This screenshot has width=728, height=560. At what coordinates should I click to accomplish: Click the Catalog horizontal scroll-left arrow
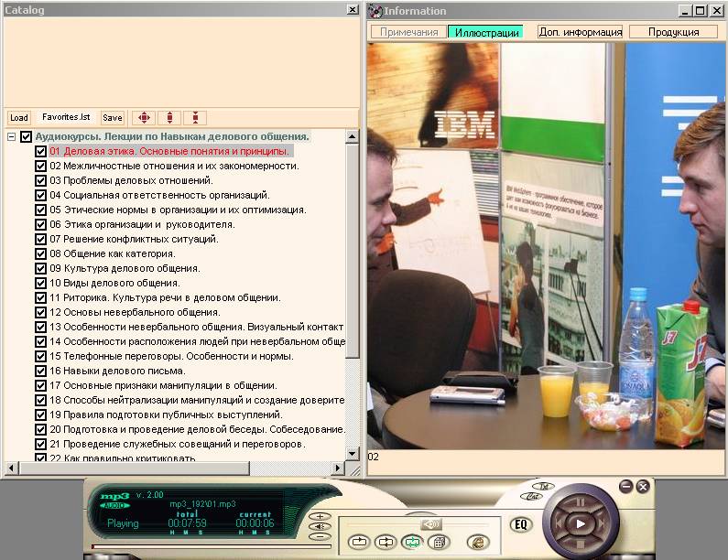[x=11, y=468]
